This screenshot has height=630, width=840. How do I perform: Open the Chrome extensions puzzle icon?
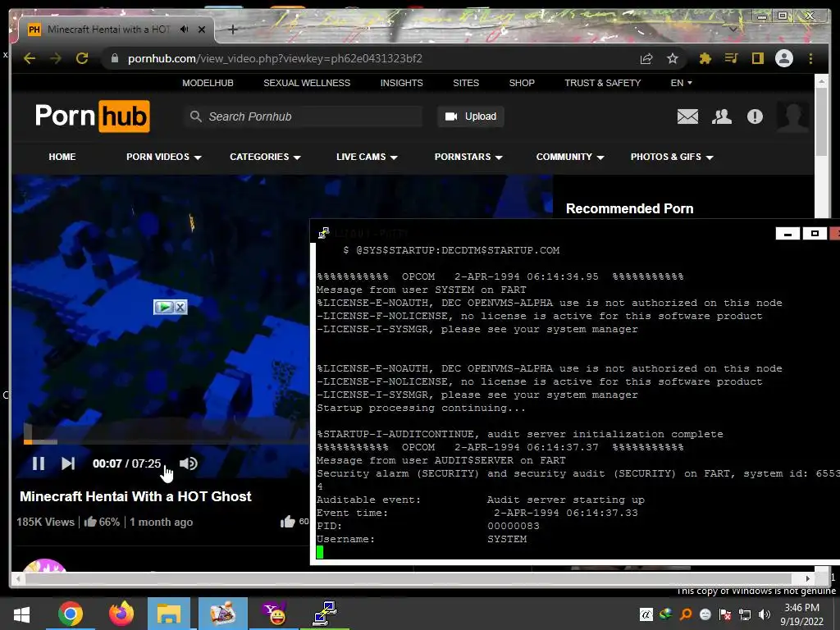(705, 58)
